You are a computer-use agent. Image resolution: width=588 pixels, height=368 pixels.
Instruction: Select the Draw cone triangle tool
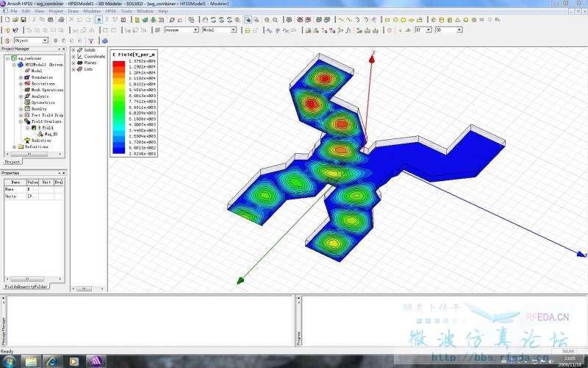click(x=457, y=20)
